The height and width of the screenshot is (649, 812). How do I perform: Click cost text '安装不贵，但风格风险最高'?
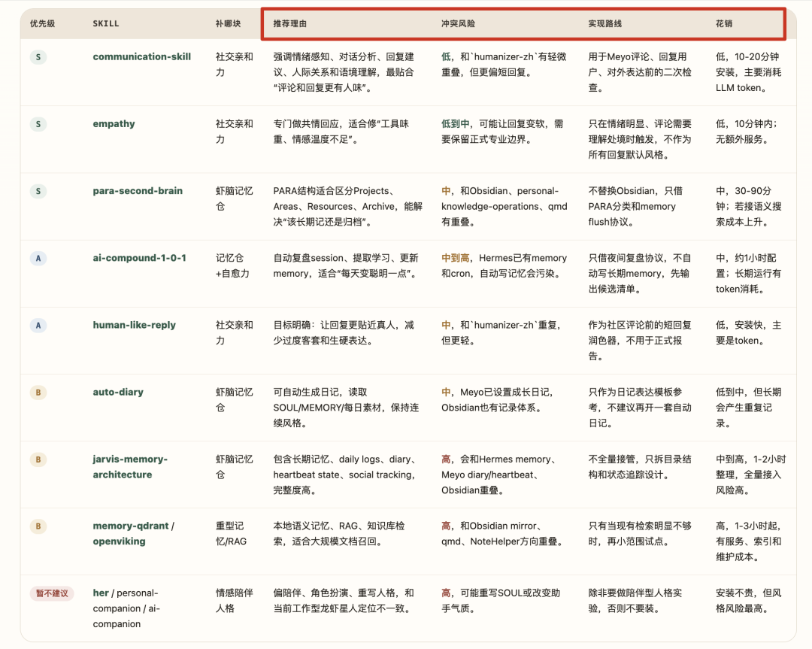coord(748,601)
